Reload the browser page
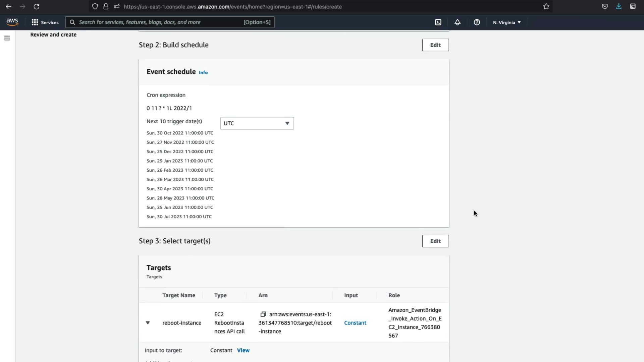The width and height of the screenshot is (644, 362). pyautogui.click(x=37, y=6)
